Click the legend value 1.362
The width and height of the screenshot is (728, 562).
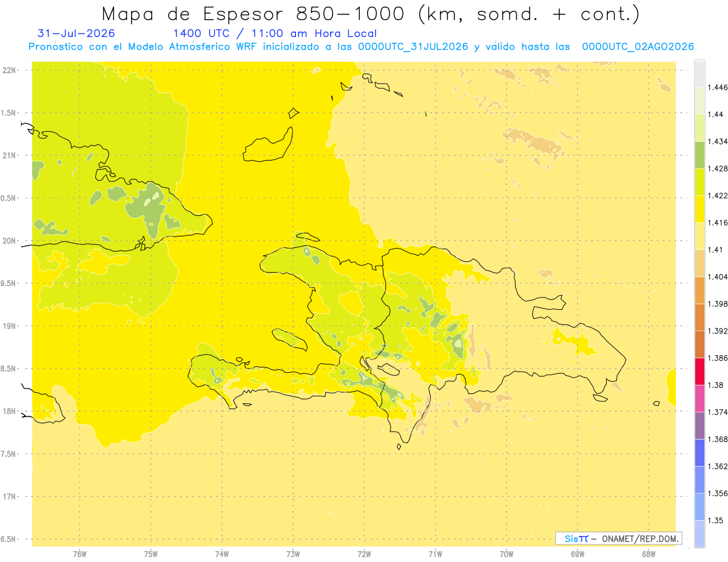(718, 466)
